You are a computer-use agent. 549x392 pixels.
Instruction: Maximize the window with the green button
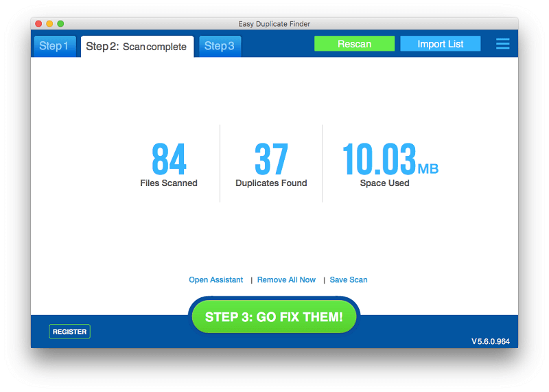[60, 23]
